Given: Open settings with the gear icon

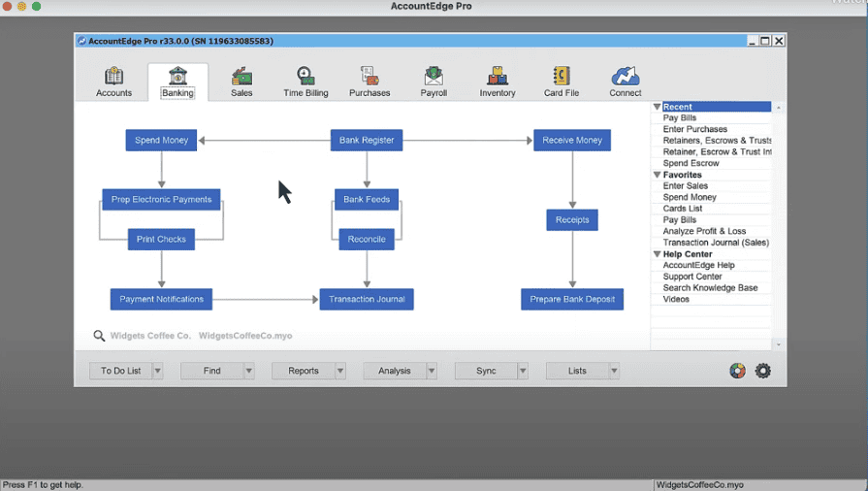Looking at the screenshot, I should (x=763, y=371).
